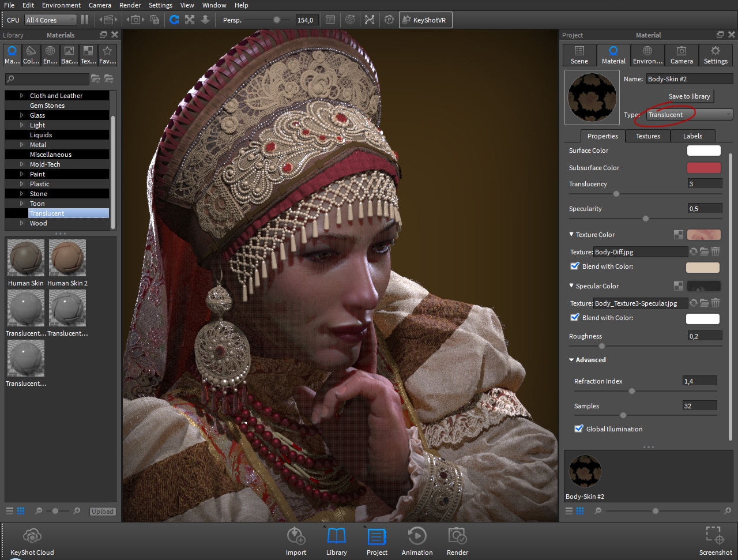Open the CPU cores dropdown
Viewport: 738px width, 560px height.
(50, 20)
